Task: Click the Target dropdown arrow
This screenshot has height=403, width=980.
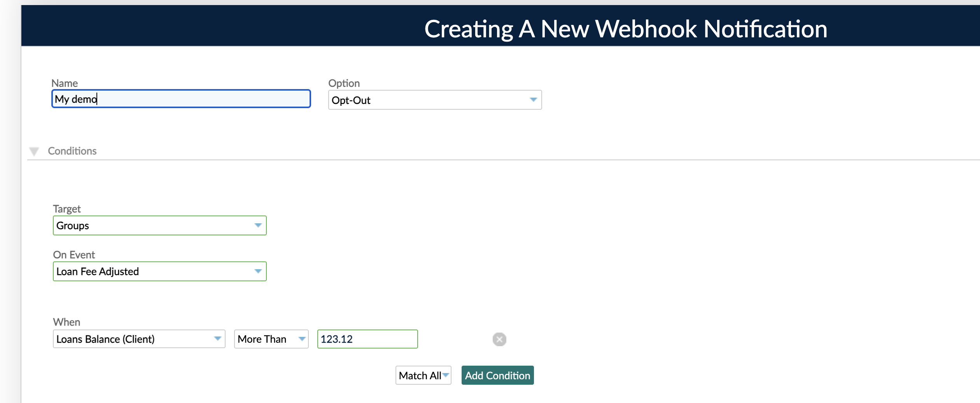Action: click(258, 225)
